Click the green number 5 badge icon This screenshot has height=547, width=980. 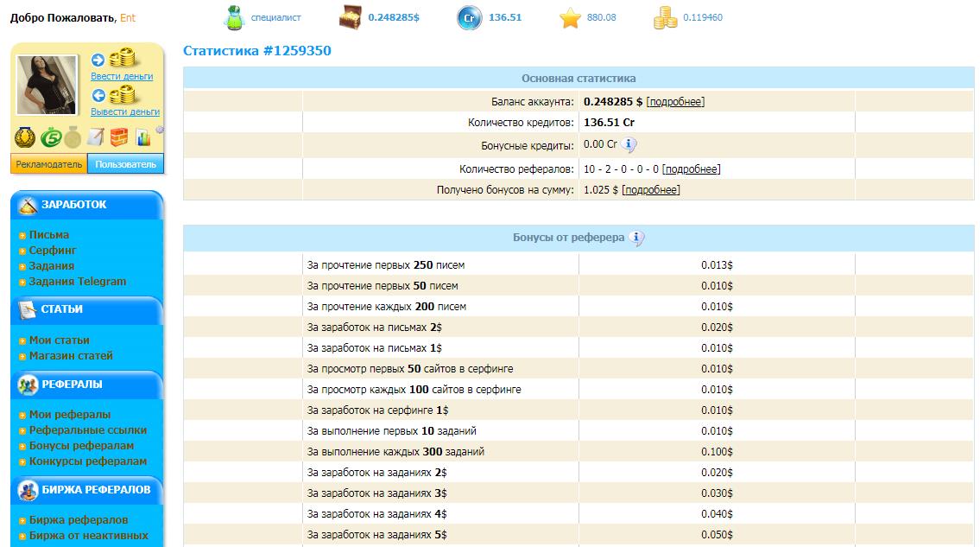(51, 137)
